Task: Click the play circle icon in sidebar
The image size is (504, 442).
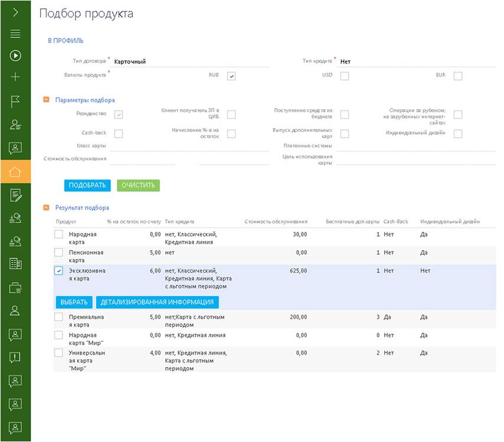Action: click(x=15, y=55)
